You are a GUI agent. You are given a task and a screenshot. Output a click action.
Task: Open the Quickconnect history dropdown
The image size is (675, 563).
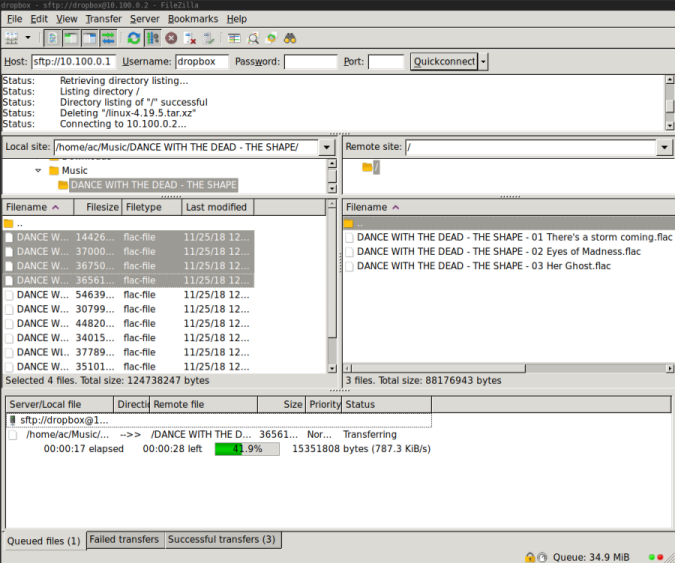coord(483,62)
